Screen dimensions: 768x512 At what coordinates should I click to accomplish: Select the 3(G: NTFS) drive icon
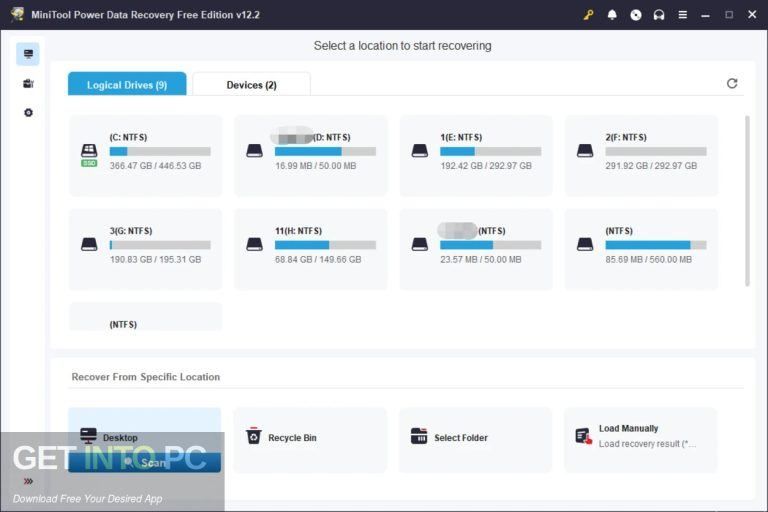(x=89, y=244)
